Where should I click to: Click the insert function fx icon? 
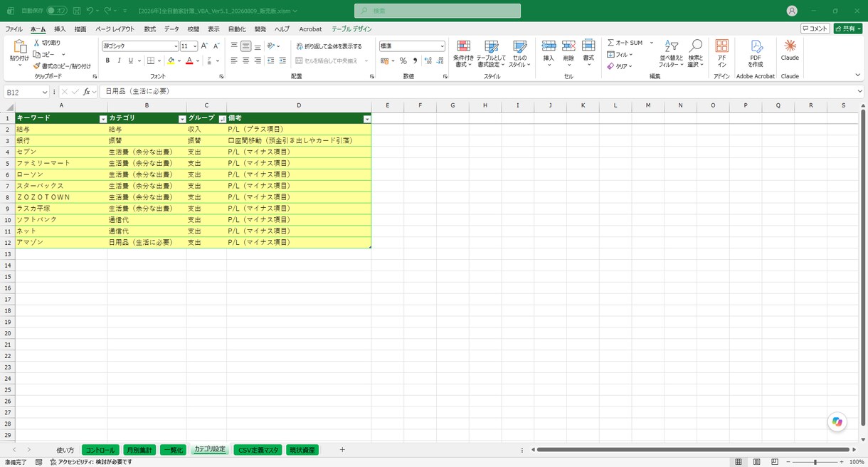(86, 92)
